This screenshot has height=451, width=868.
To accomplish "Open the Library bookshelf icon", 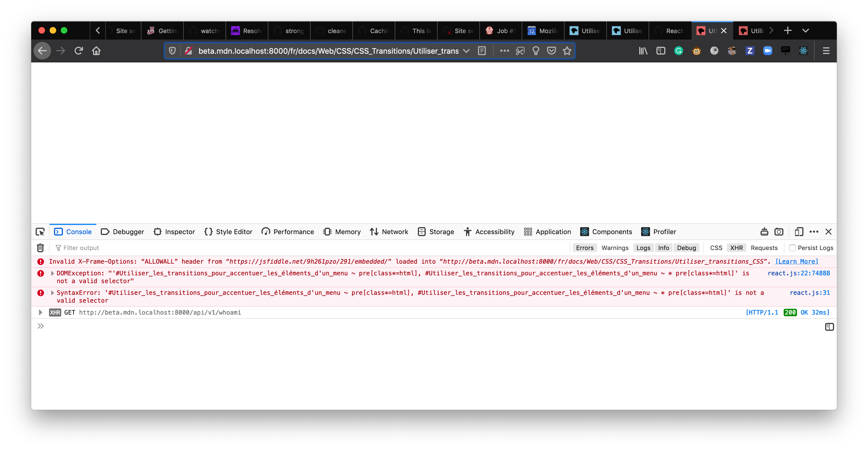I will (643, 51).
